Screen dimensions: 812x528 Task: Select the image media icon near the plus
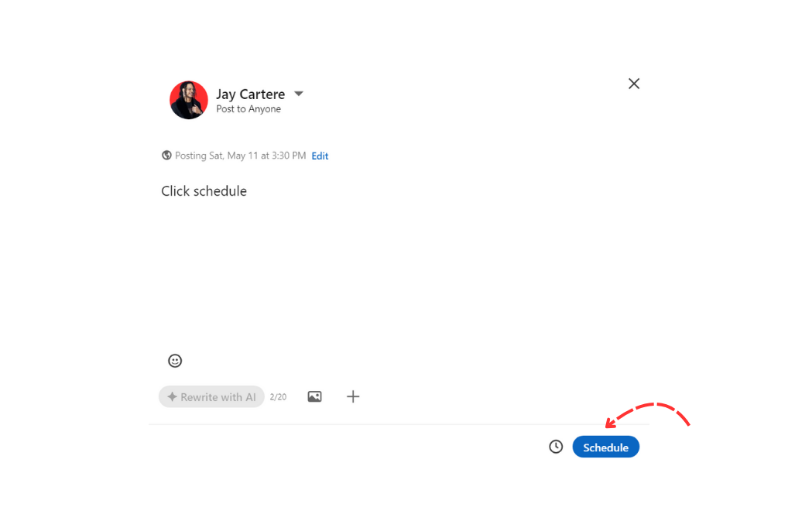[x=314, y=396]
